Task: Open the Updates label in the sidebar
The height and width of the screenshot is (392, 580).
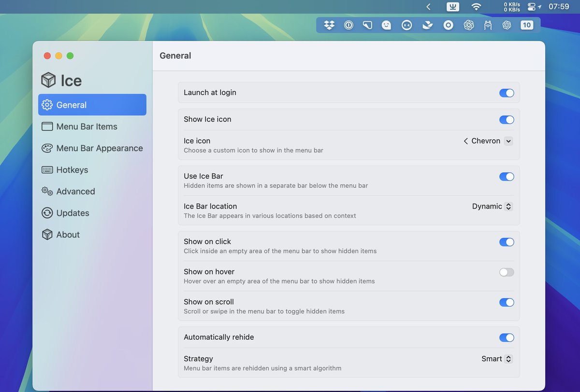Action: click(72, 213)
